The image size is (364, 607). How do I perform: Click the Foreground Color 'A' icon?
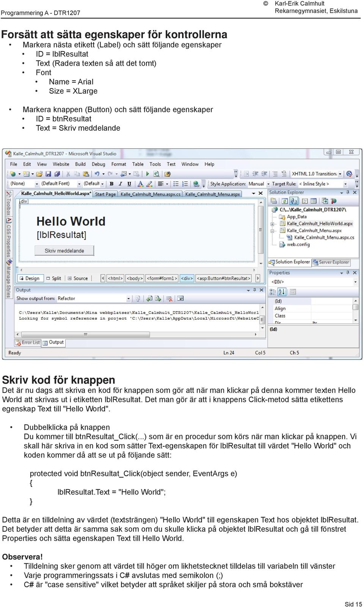[x=140, y=184]
